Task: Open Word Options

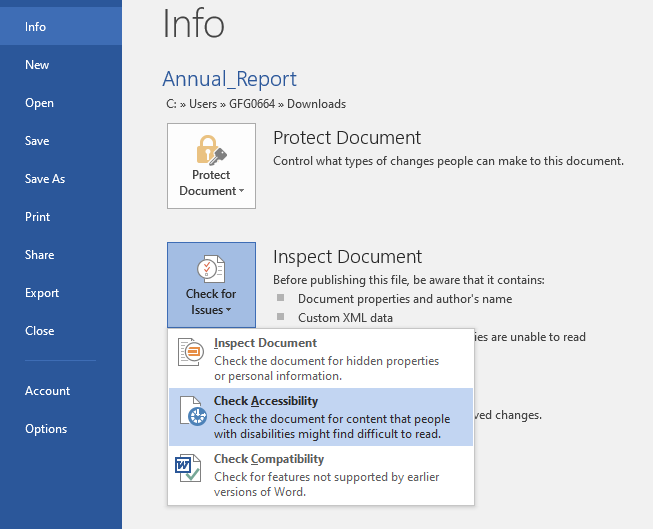Action: (61, 428)
